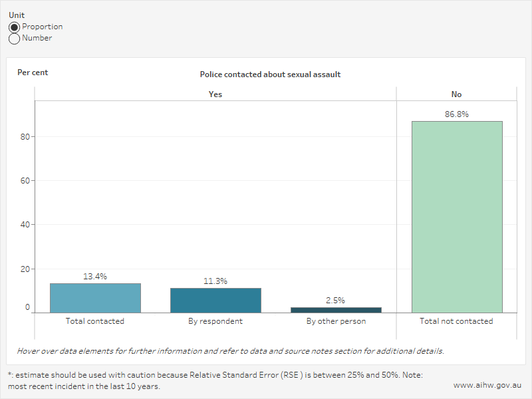This screenshot has height=399, width=532.
Task: Select the Proportion radio button
Action: click(x=14, y=27)
